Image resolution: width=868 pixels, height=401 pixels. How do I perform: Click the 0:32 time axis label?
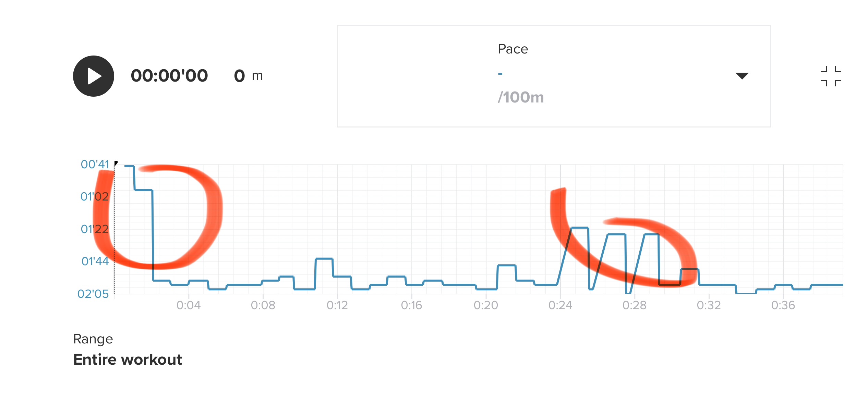(x=709, y=305)
